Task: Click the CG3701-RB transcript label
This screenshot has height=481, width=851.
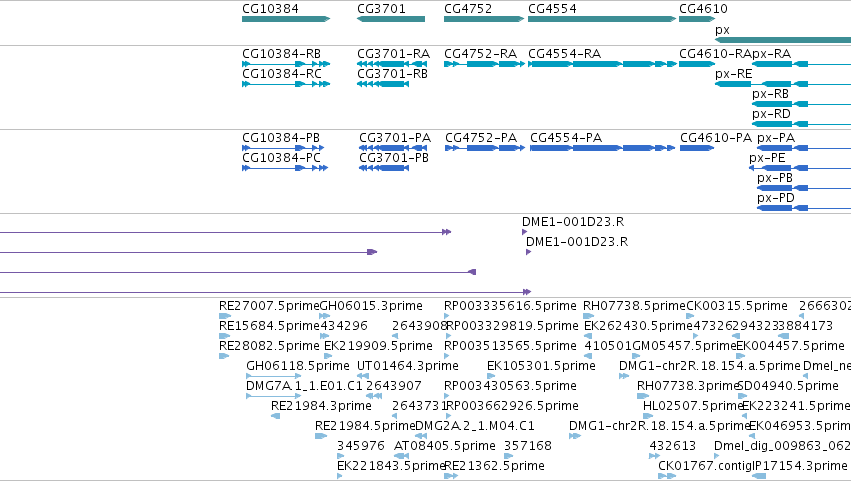Action: point(392,74)
